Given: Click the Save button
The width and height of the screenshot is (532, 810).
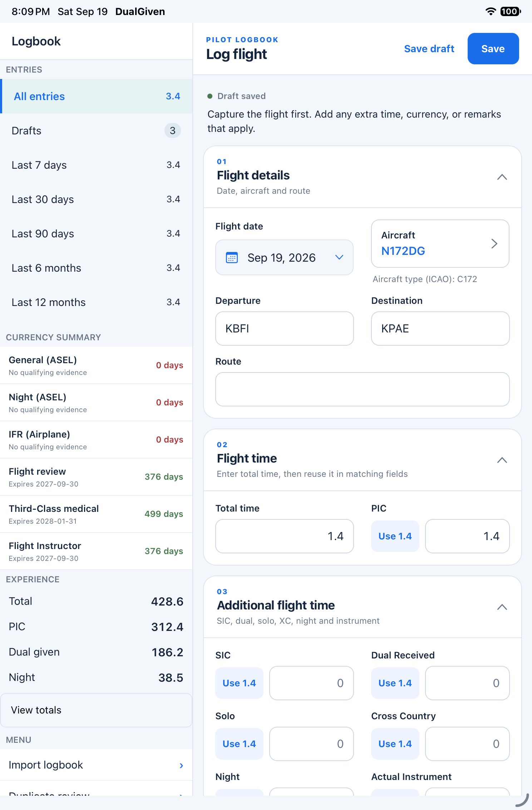Looking at the screenshot, I should coord(493,49).
